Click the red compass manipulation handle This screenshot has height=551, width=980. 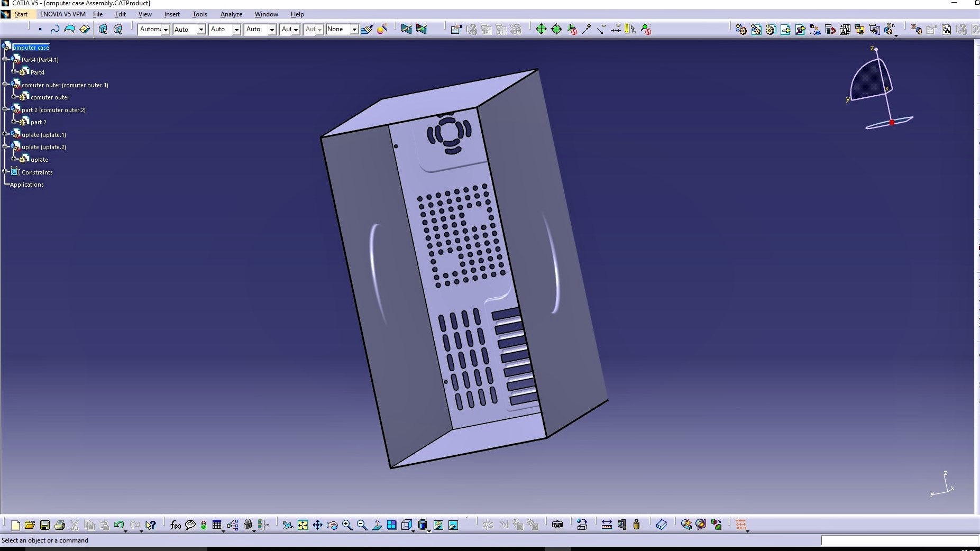point(892,123)
